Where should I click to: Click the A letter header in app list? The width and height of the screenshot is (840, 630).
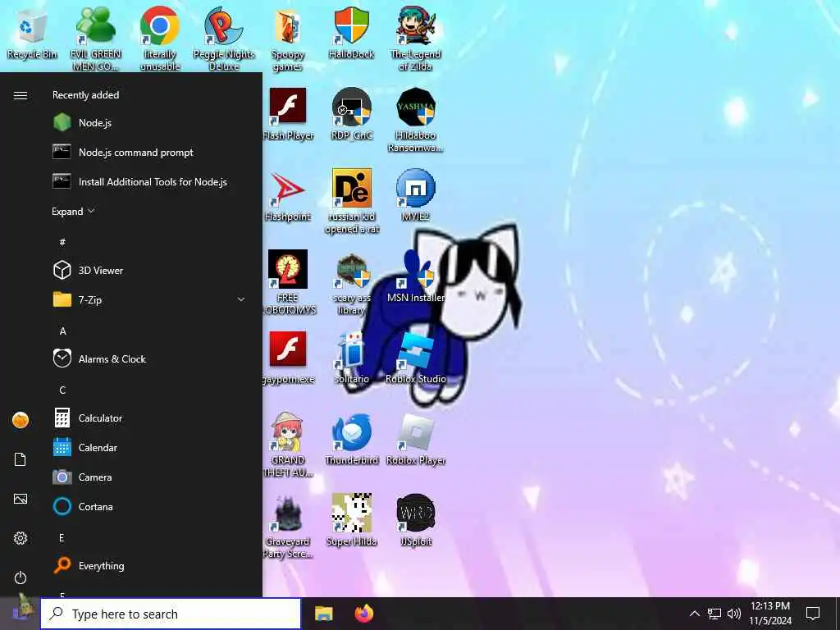[62, 331]
